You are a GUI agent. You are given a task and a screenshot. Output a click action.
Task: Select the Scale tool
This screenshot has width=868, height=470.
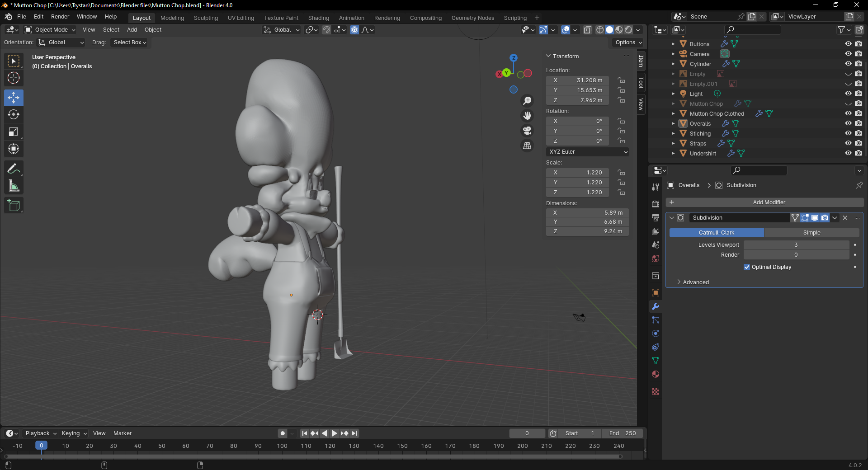pyautogui.click(x=14, y=132)
